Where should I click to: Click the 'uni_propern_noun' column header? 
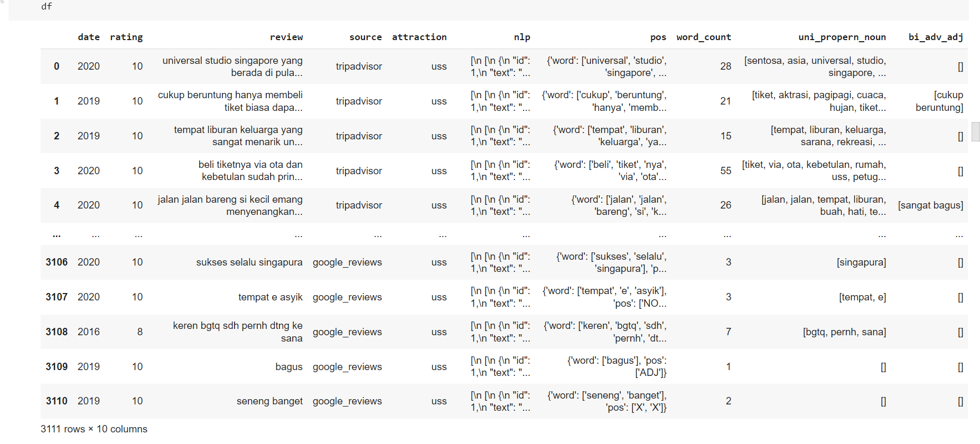[x=842, y=37]
